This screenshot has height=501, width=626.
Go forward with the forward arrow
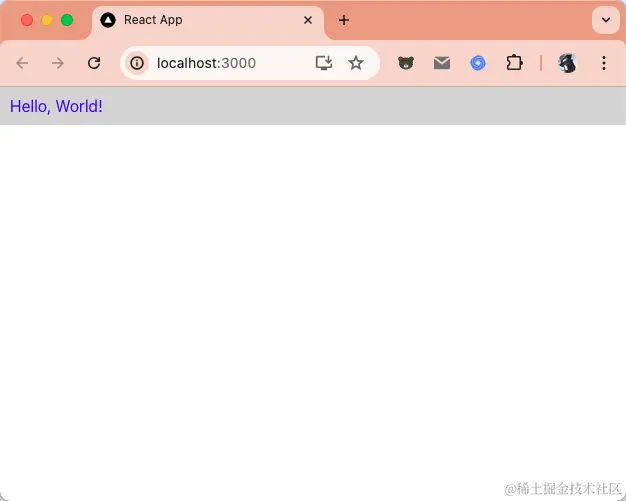(58, 63)
